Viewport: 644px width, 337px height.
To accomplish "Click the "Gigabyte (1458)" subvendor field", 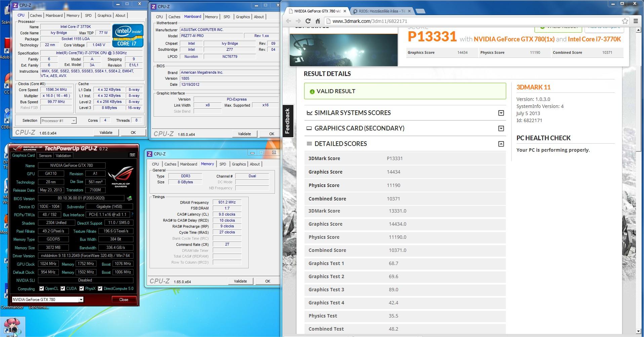I will click(110, 207).
